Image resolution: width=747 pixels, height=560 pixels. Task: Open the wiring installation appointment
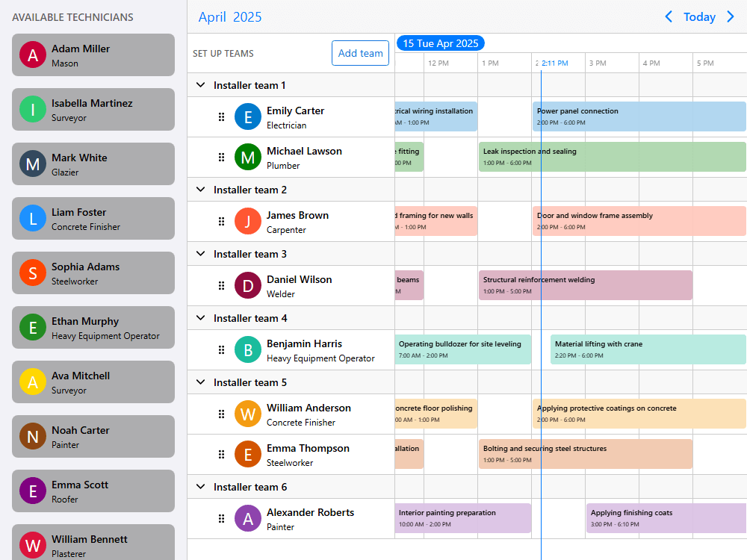tap(436, 116)
